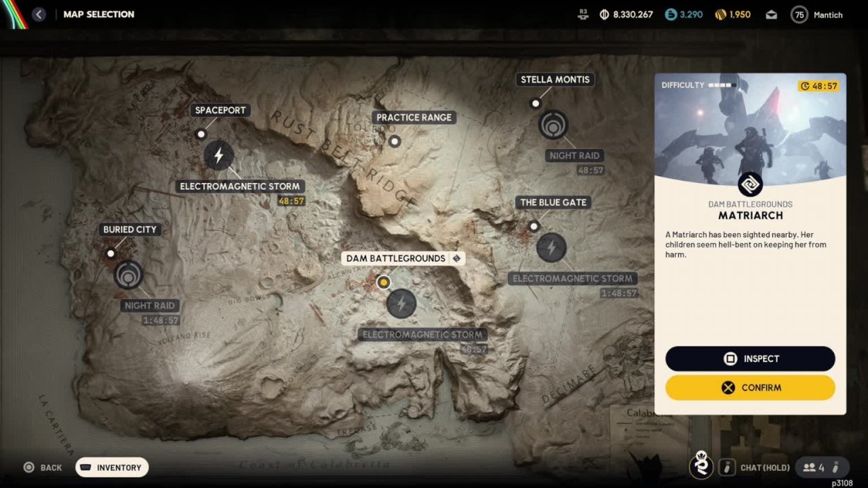
Task: Open the Spaceport electromagnetic storm lightning icon
Action: pos(218,156)
